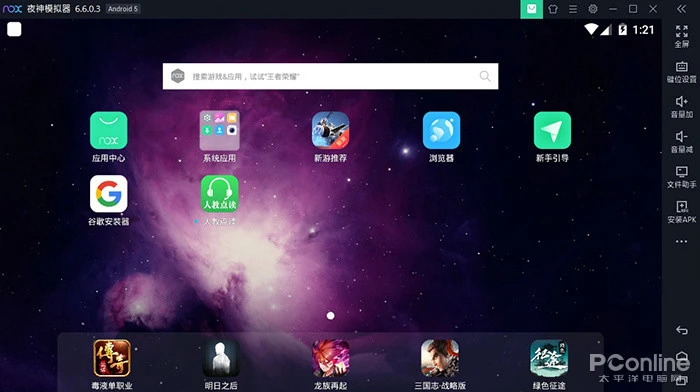Increase volume with 音量加
The height and width of the screenshot is (392, 700).
681,107
